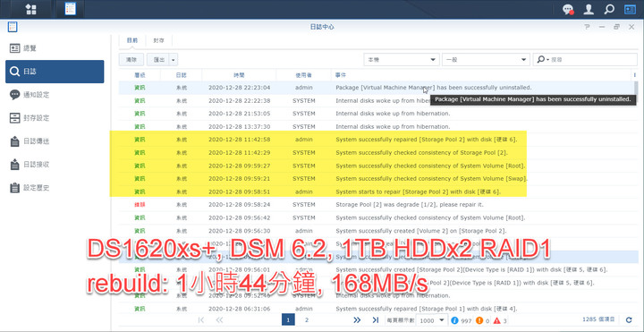Click the Log Center help question mark
644x332 pixels.
pyautogui.click(x=588, y=27)
